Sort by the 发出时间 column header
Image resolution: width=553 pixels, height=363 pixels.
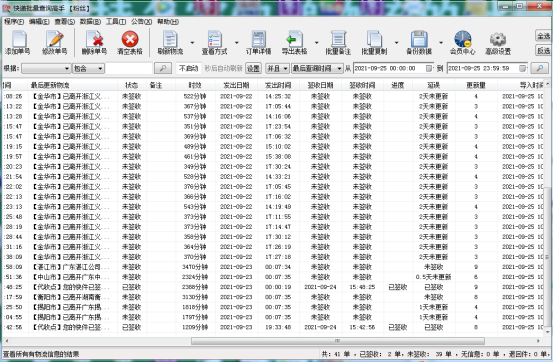pyautogui.click(x=278, y=85)
